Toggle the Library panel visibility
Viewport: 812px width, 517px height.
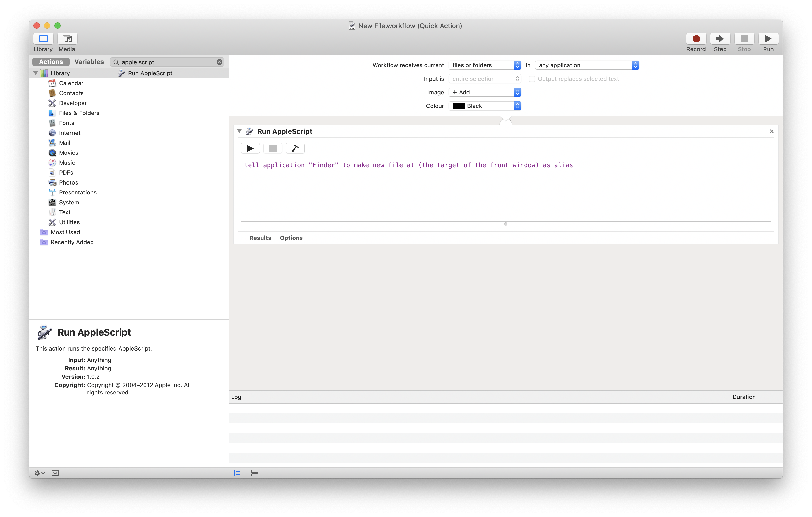(43, 39)
